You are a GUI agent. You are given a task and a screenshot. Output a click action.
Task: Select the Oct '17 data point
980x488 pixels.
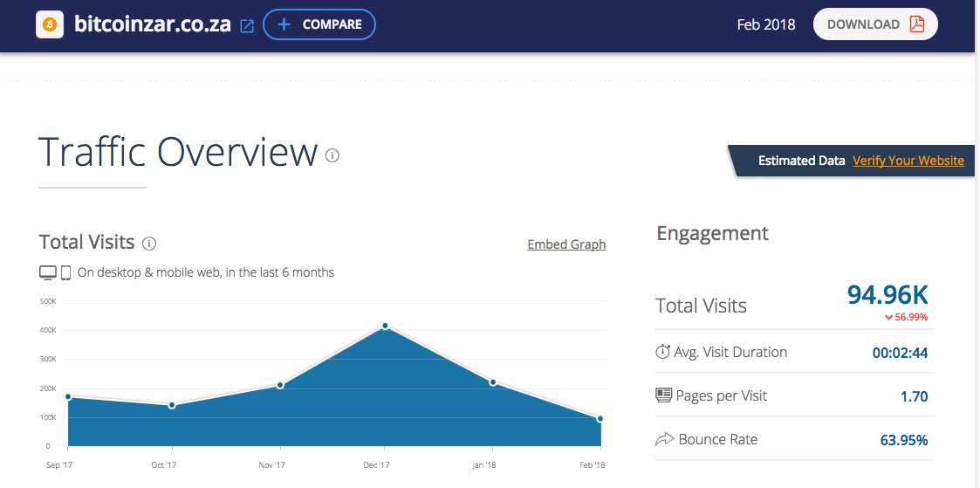(172, 406)
